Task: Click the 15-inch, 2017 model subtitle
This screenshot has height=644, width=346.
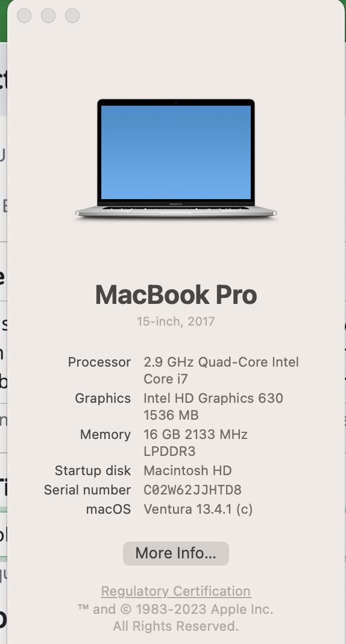Action: click(175, 321)
